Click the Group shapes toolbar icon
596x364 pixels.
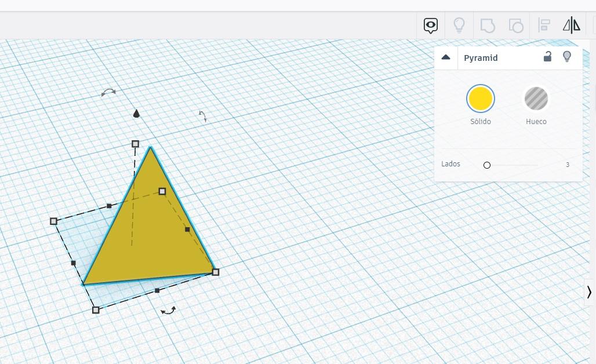point(488,26)
